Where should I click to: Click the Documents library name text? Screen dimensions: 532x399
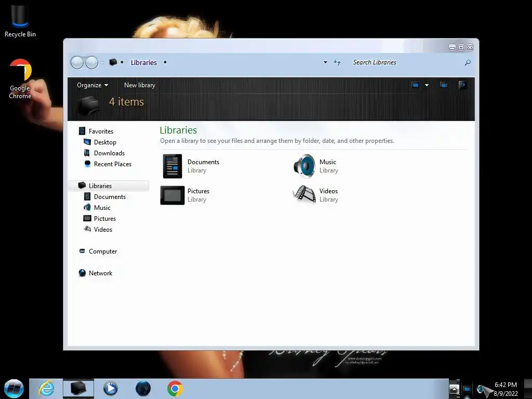click(203, 162)
